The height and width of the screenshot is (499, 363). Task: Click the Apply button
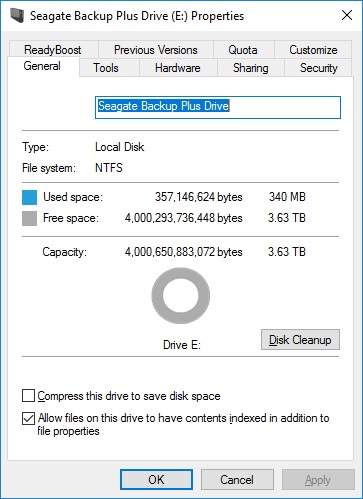point(318,480)
